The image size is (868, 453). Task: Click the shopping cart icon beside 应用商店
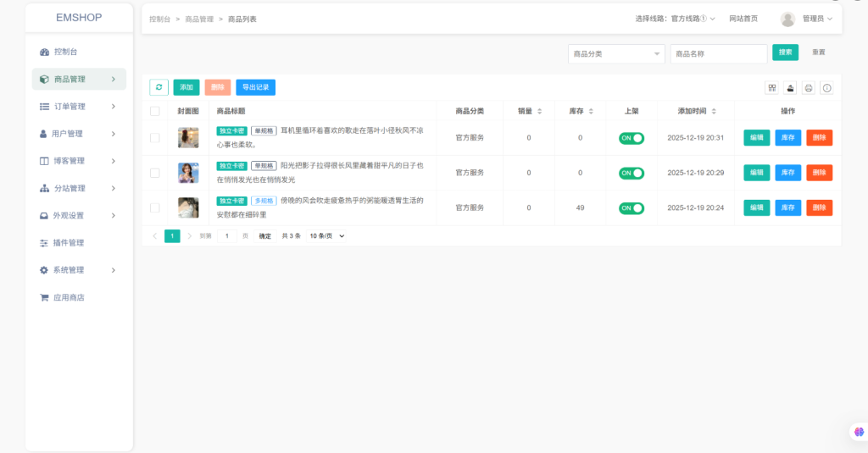pyautogui.click(x=44, y=297)
